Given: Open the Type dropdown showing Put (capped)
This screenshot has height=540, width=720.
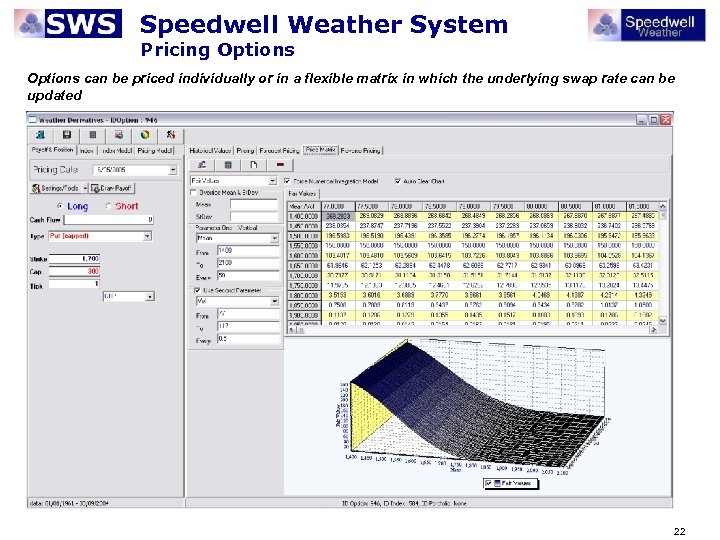Looking at the screenshot, I should pos(147,236).
